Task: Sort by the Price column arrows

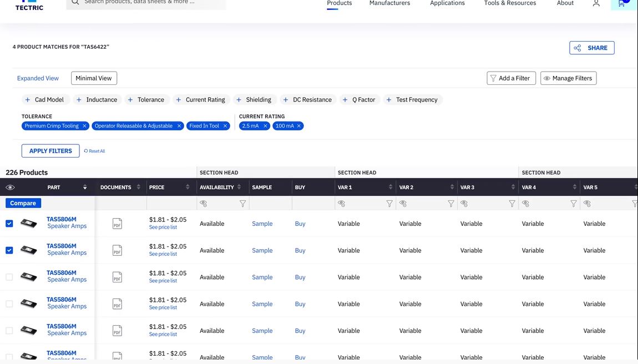Action: click(188, 188)
